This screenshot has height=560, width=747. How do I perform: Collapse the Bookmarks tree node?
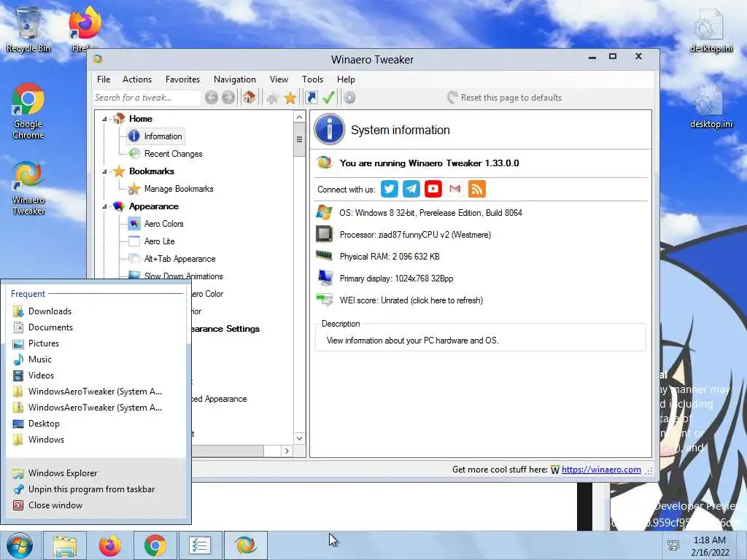tap(104, 171)
